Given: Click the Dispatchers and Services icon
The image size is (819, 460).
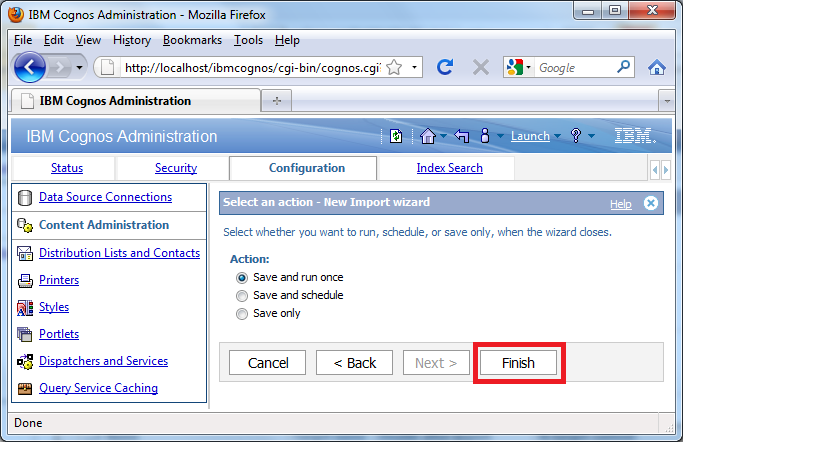Looking at the screenshot, I should click(25, 361).
